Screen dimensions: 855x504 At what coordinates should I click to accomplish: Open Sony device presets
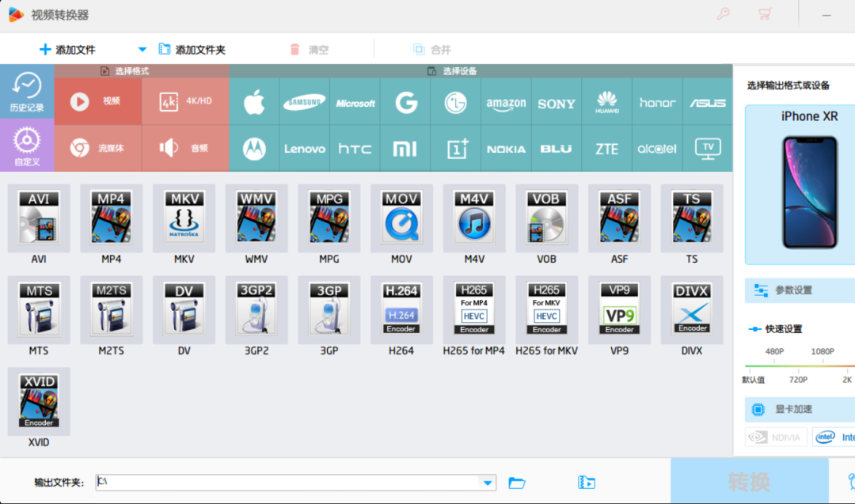click(557, 102)
